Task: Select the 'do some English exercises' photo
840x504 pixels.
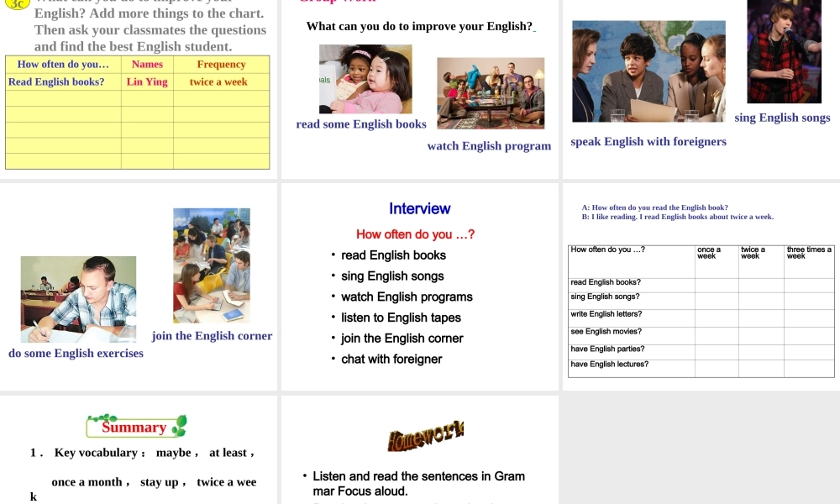Action: [78, 299]
